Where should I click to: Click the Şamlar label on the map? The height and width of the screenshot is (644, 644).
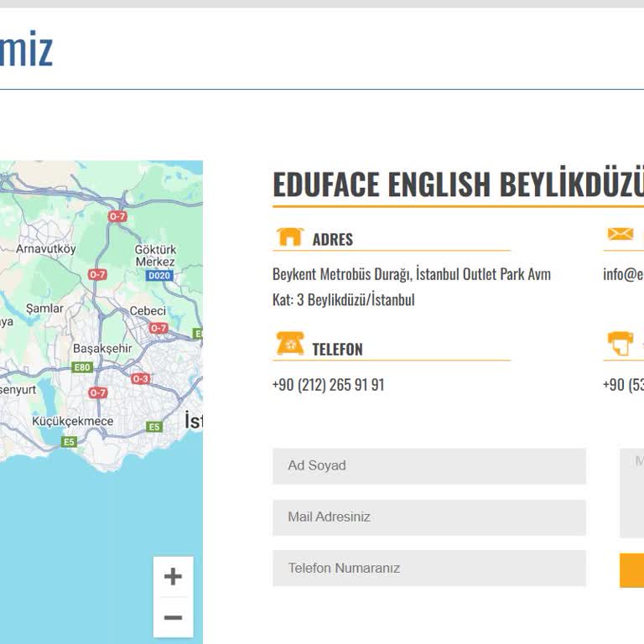coord(44,309)
